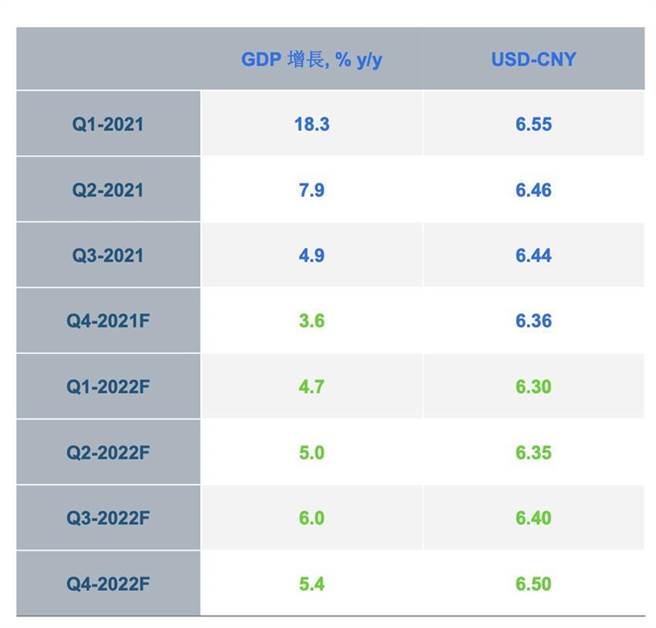Image resolution: width=656 pixels, height=628 pixels.
Task: Select the 7.9 GDP growth cell
Action: click(311, 190)
